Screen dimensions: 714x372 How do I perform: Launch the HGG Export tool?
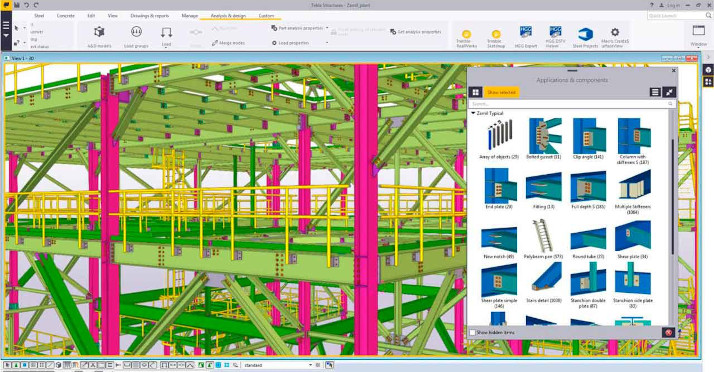pyautogui.click(x=525, y=36)
